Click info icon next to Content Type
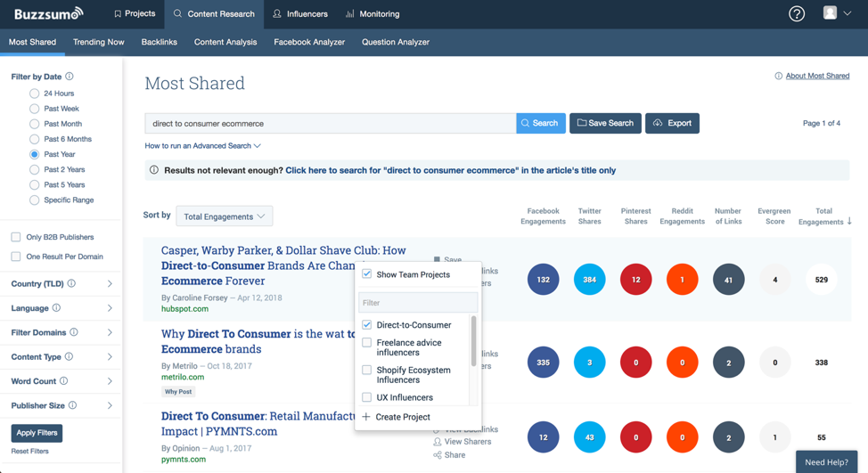This screenshot has height=473, width=868. click(x=69, y=356)
